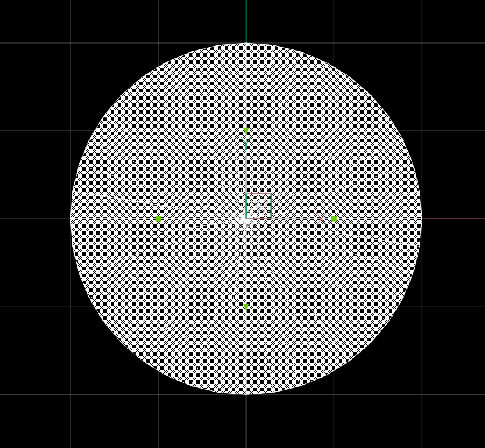Screen dimensions: 485x448
Task: Select the left green square grip
Action: (158, 219)
